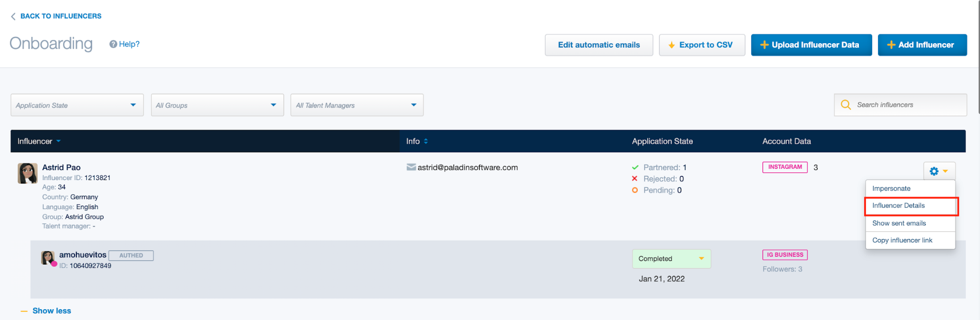
Task: Click the Talent manager field text
Action: (69, 226)
